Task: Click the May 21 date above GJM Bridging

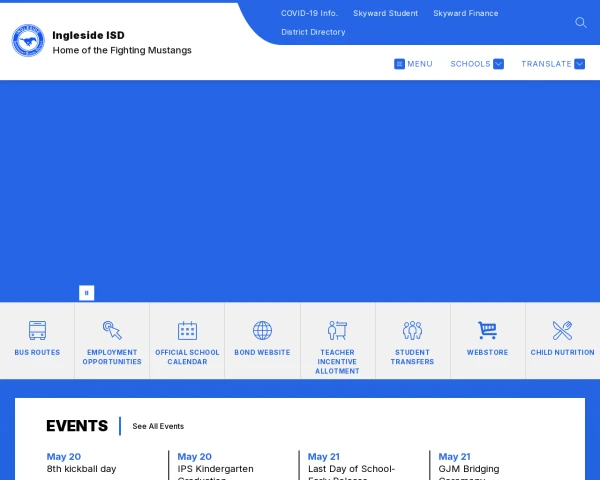Action: click(x=454, y=457)
